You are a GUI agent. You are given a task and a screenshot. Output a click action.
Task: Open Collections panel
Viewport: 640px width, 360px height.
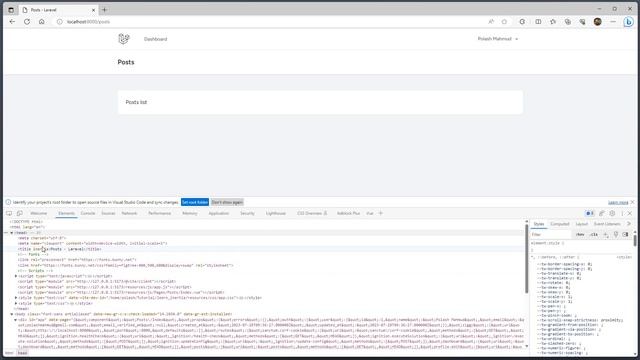tap(568, 22)
